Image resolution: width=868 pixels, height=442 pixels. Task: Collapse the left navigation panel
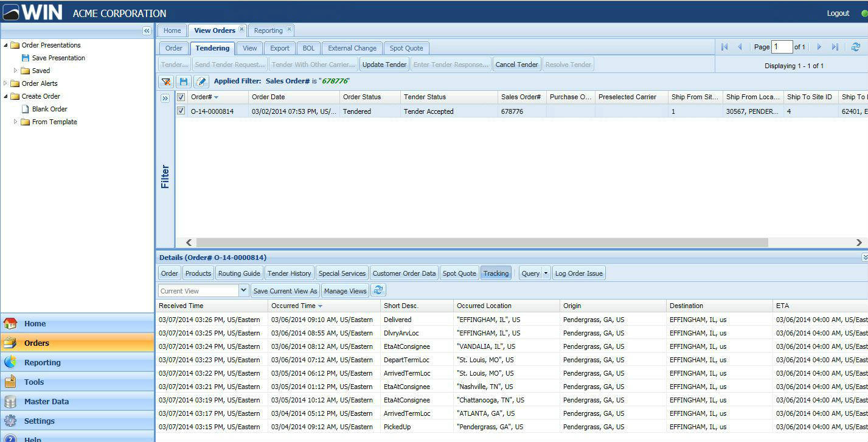tap(147, 30)
